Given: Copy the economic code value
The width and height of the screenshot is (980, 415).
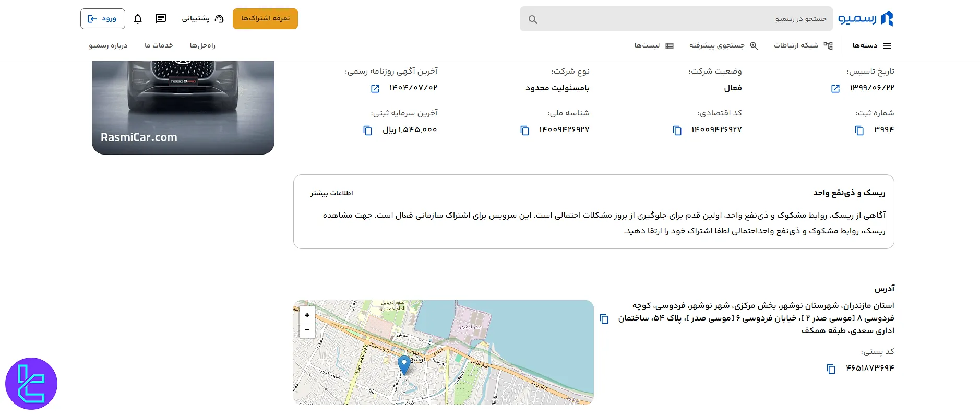Looking at the screenshot, I should [677, 131].
